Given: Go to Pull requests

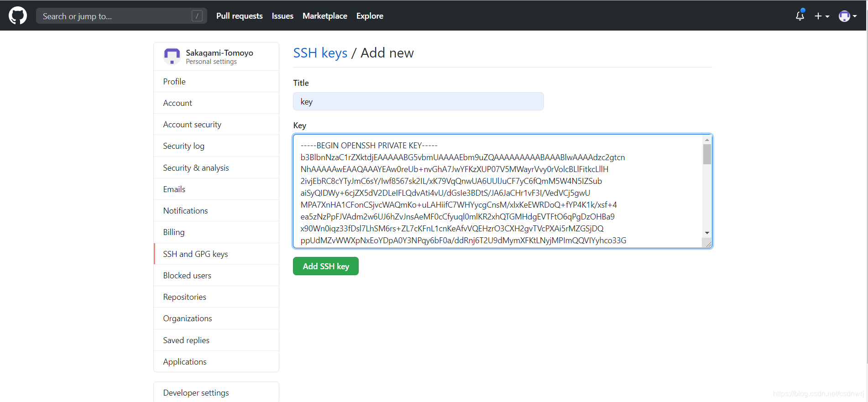Looking at the screenshot, I should (240, 16).
